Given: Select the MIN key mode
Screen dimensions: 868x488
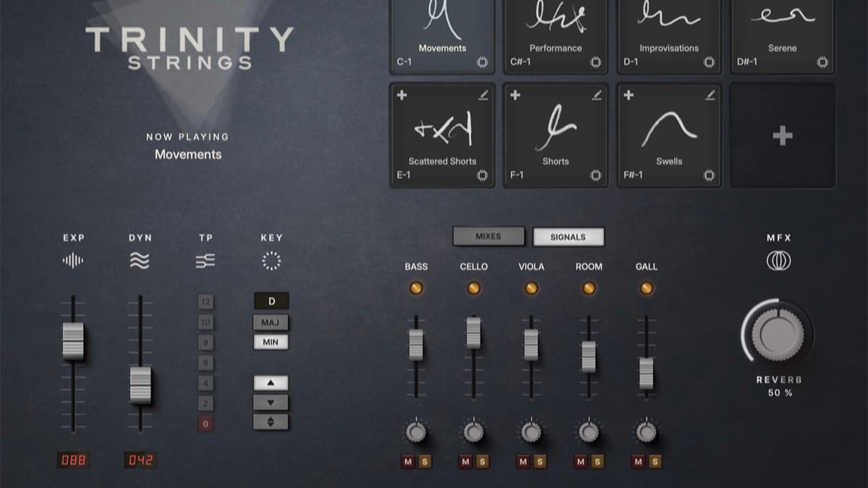Looking at the screenshot, I should tap(271, 342).
